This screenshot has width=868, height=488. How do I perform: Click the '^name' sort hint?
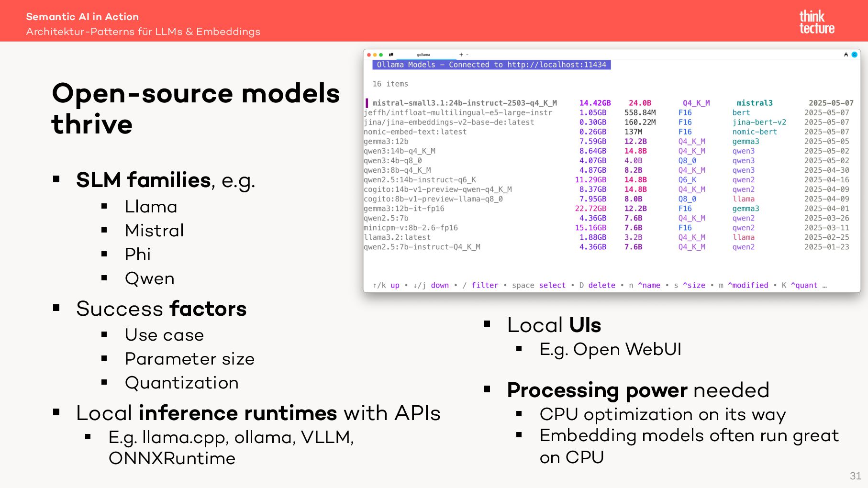click(x=649, y=285)
